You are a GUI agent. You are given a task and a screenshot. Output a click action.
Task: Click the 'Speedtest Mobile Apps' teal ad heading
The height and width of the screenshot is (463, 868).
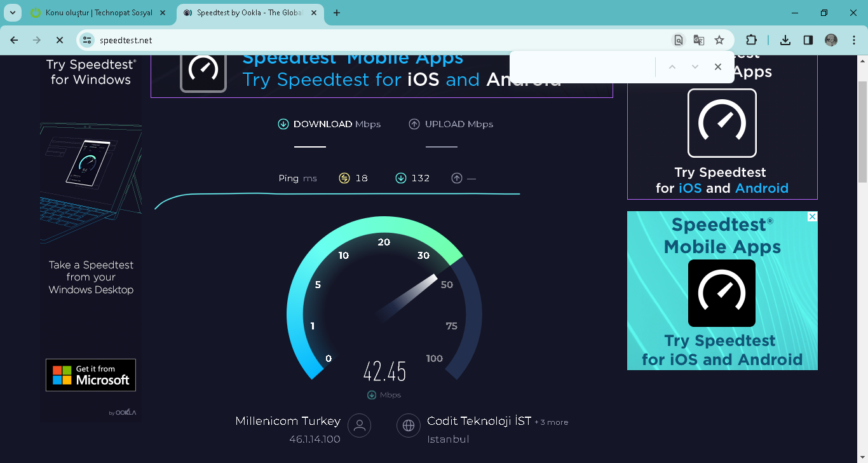tap(722, 235)
